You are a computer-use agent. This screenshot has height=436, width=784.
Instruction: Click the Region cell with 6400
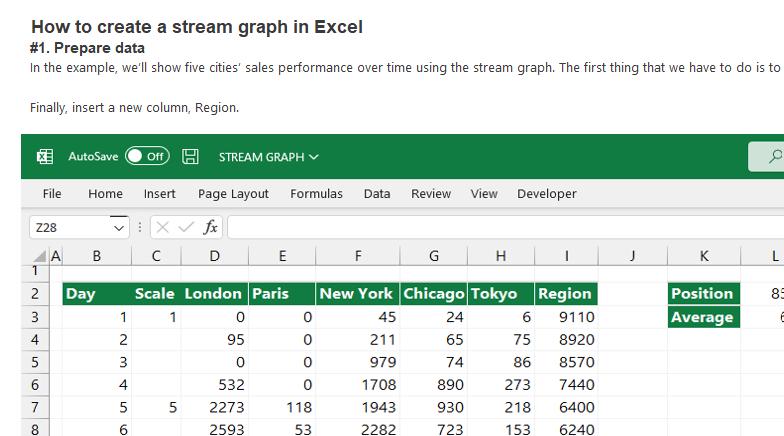pos(566,407)
